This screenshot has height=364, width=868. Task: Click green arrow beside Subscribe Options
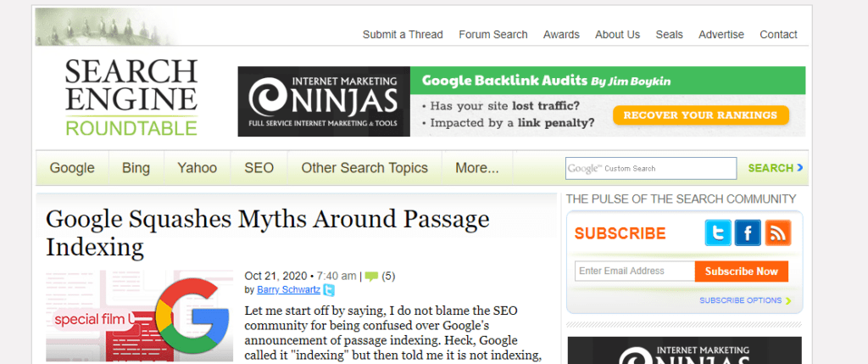pos(788,301)
